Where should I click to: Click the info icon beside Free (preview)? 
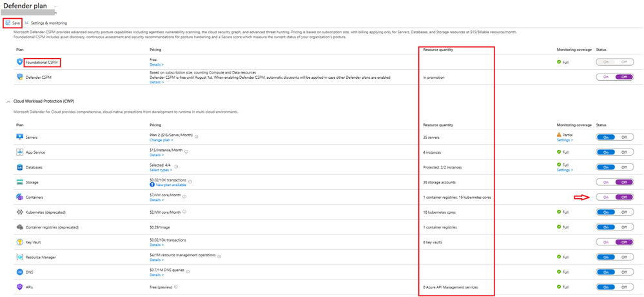pos(176,287)
